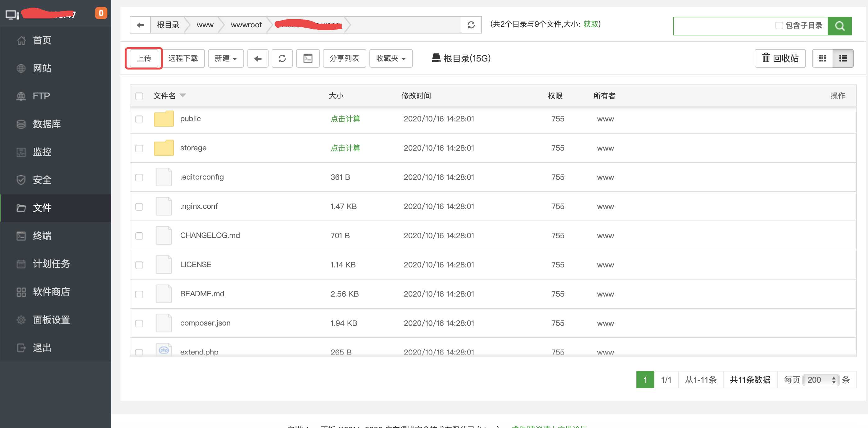868x428 pixels.
Task: Open the 回收站 recycle bin
Action: (x=780, y=58)
